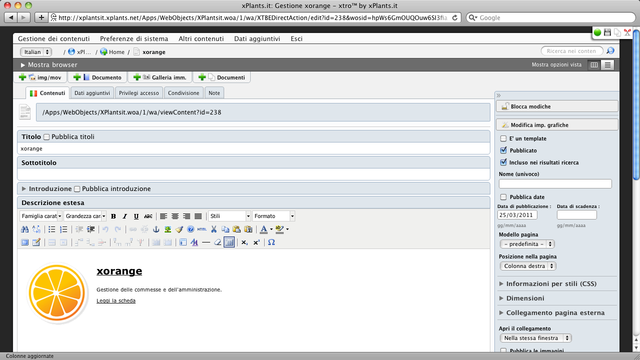Open Famiglia carattere font dropdown

(41, 216)
